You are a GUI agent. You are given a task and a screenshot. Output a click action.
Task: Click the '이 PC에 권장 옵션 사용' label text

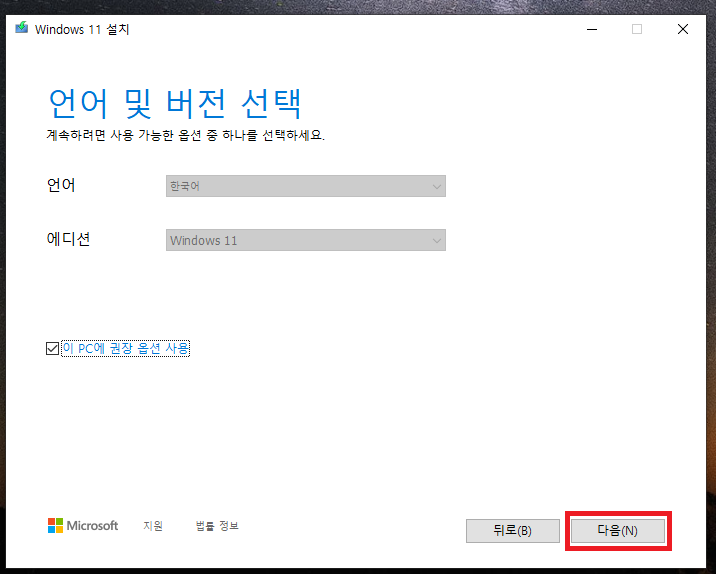(x=126, y=348)
